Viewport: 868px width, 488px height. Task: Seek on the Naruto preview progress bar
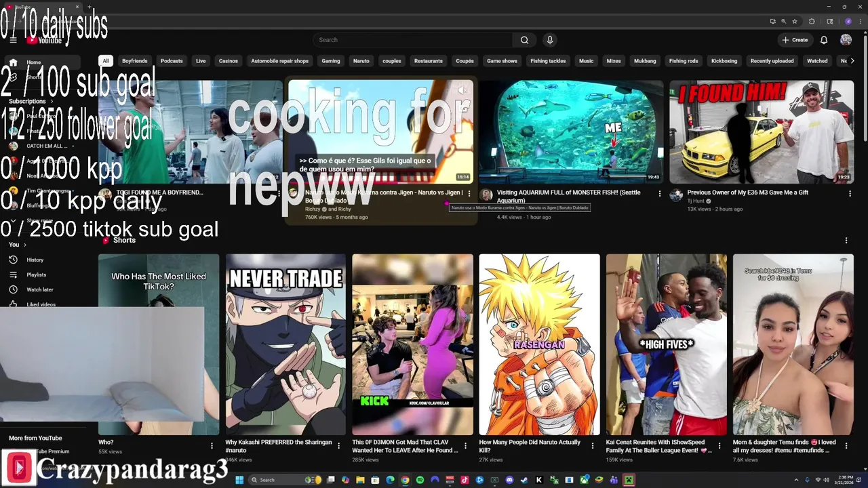(380, 183)
